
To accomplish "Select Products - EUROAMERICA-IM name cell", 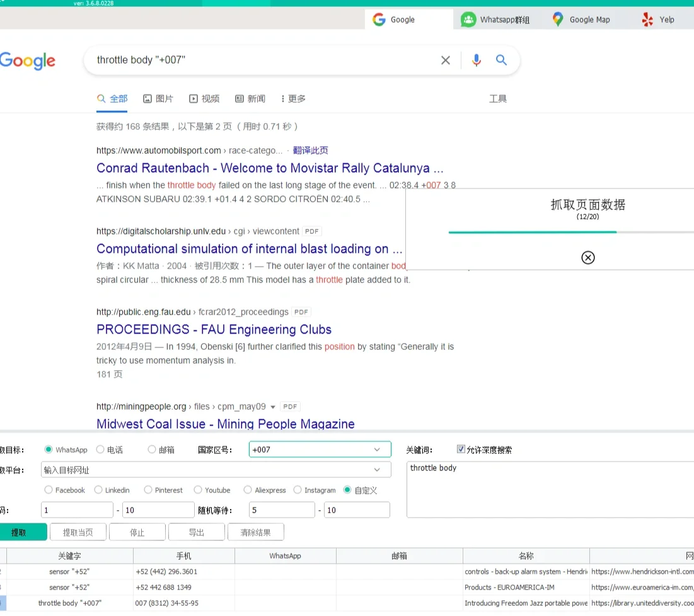I will pos(526,587).
